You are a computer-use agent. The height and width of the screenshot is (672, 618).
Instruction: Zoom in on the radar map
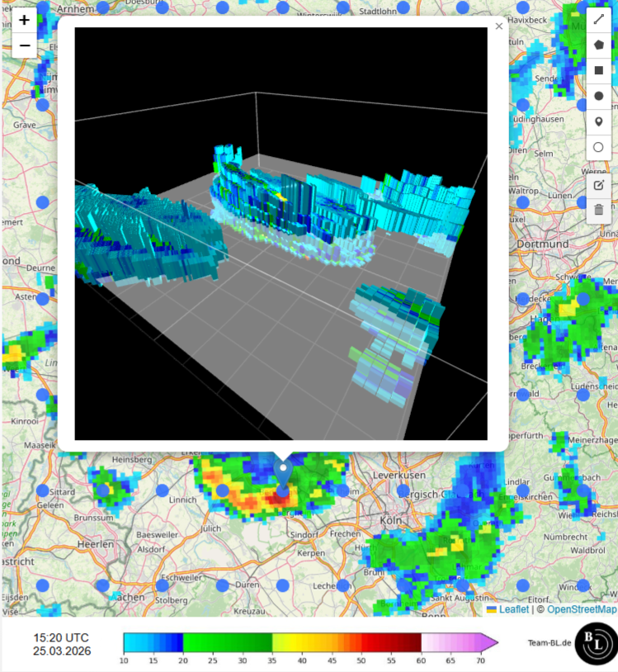[x=25, y=20]
